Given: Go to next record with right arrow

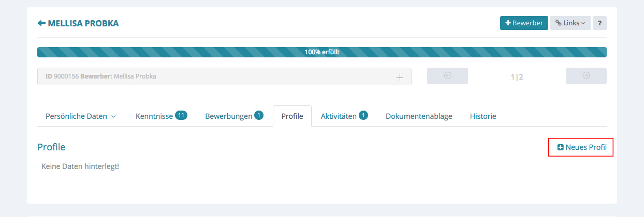Looking at the screenshot, I should pos(586,76).
